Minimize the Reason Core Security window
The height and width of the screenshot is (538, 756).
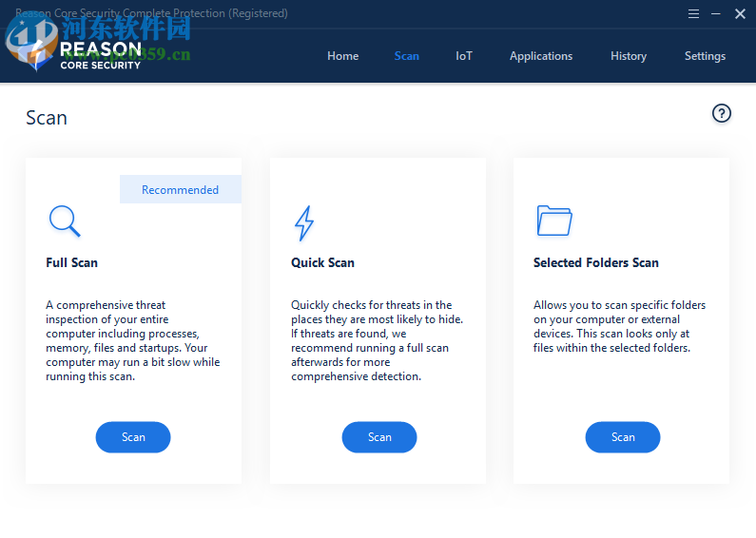click(x=716, y=14)
